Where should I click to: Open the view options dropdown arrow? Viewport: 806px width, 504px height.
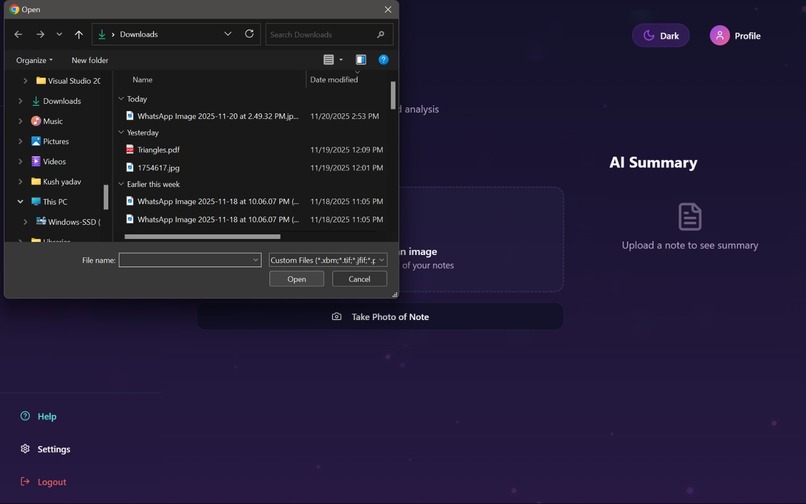pos(341,60)
